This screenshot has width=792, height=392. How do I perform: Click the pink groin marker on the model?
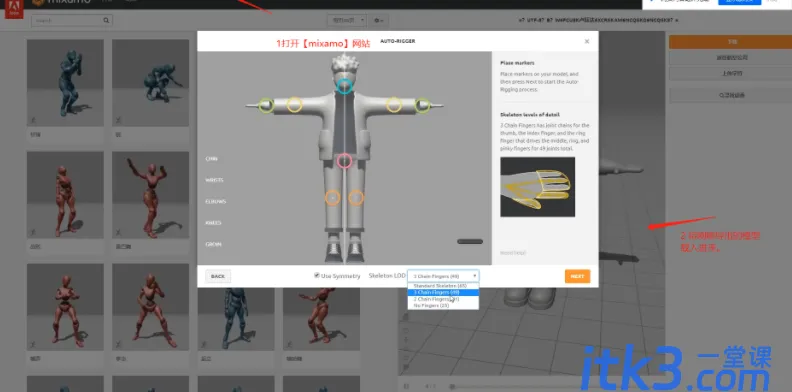click(x=344, y=161)
